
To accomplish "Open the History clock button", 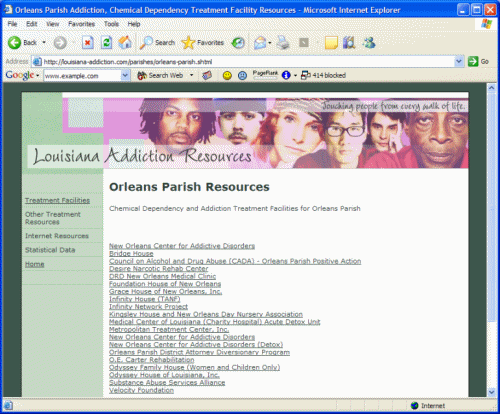I will [238, 43].
